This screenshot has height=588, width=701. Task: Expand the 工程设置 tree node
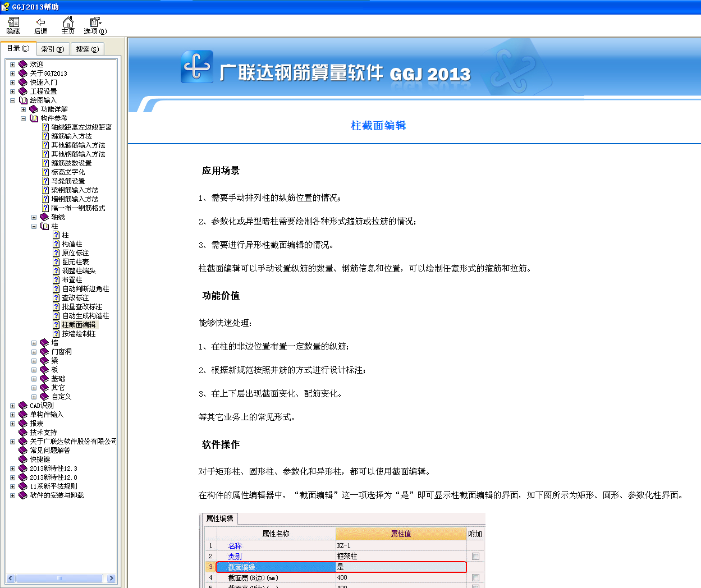pyautogui.click(x=12, y=91)
